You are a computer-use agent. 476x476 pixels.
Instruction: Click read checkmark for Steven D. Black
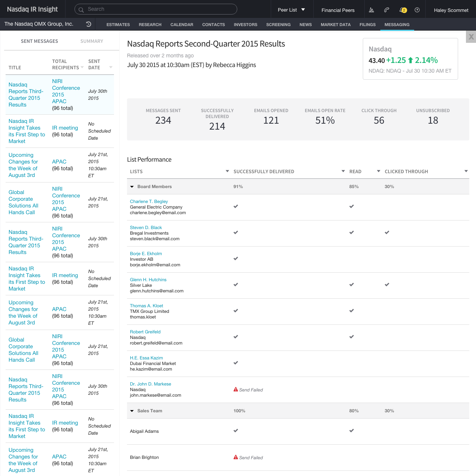tap(352, 232)
